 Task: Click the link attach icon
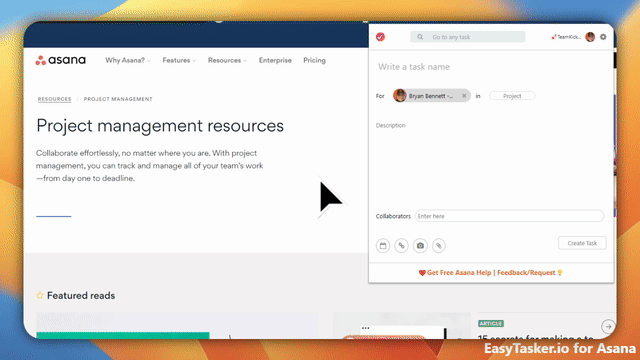pyautogui.click(x=402, y=245)
